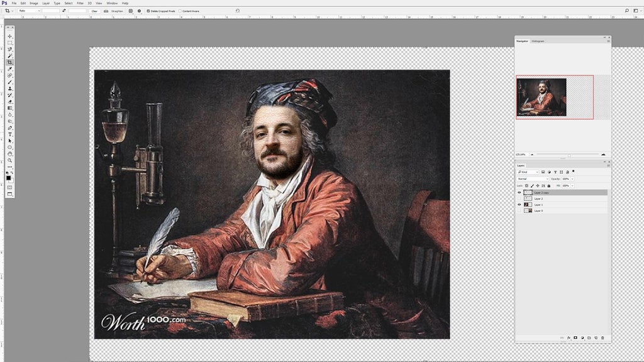Image resolution: width=644 pixels, height=362 pixels.
Task: Show Layer 2 visibility box
Action: tap(519, 199)
